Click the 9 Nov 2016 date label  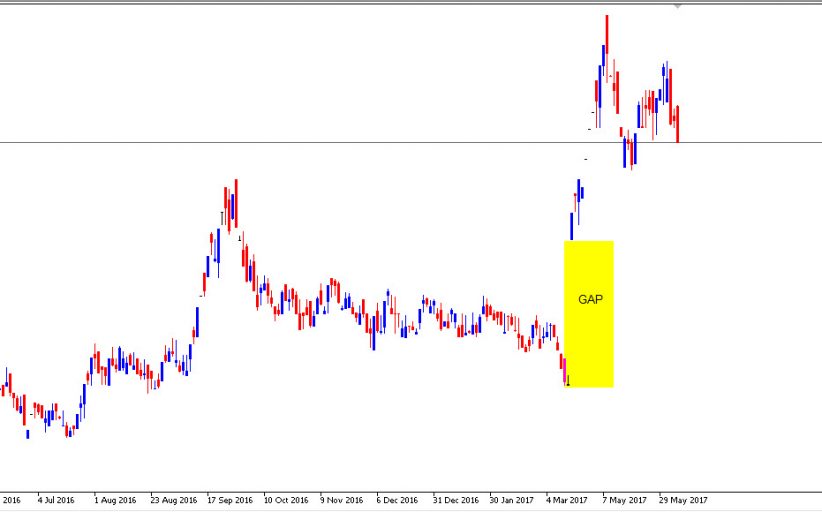[x=341, y=500]
